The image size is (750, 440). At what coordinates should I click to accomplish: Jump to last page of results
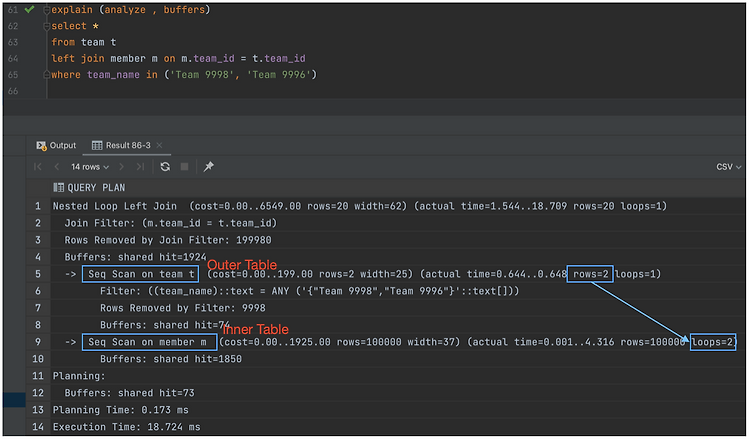coord(140,167)
